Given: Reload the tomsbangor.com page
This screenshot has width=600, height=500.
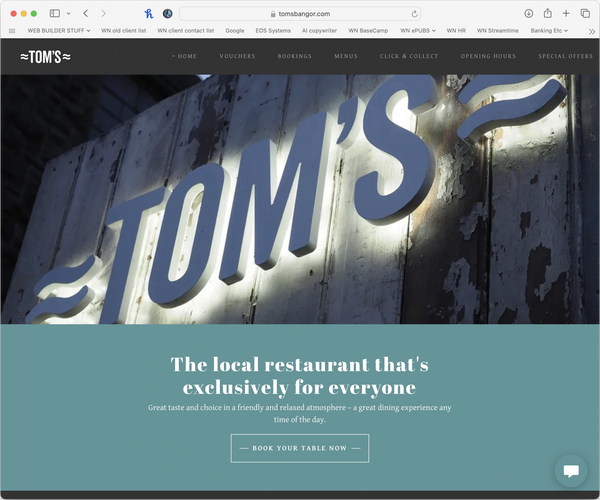Looking at the screenshot, I should (x=414, y=14).
